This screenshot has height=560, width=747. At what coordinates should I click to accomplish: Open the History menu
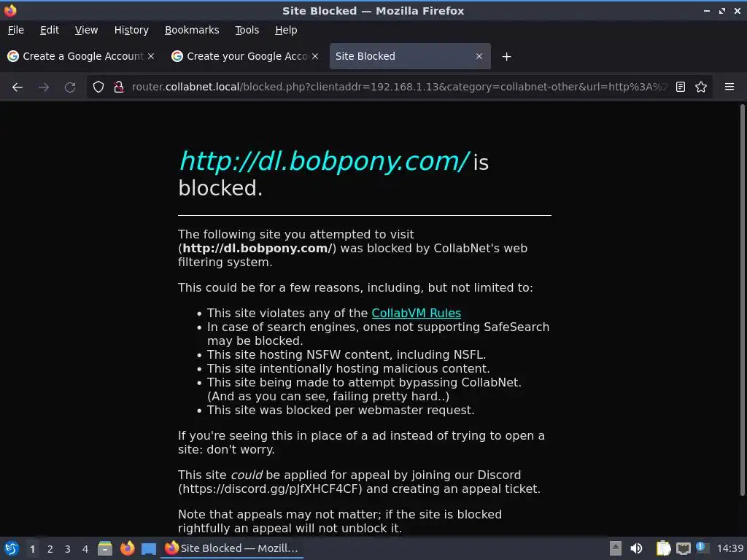click(131, 30)
